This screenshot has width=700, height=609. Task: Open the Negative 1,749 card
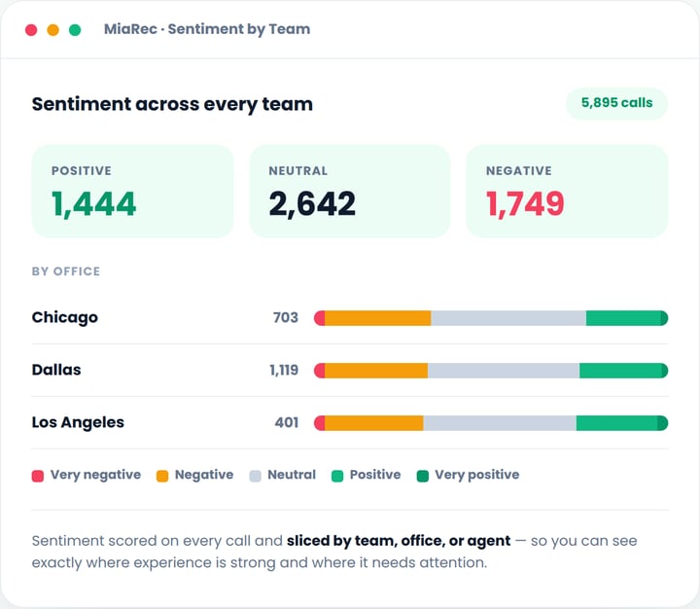point(567,192)
